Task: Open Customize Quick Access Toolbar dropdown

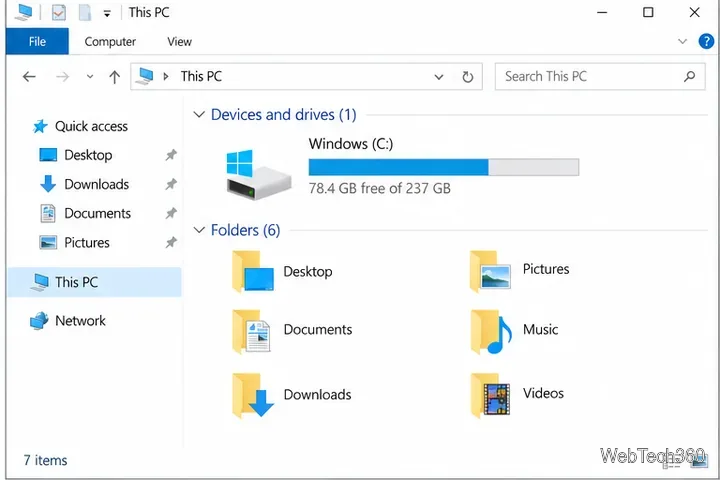Action: pos(107,14)
